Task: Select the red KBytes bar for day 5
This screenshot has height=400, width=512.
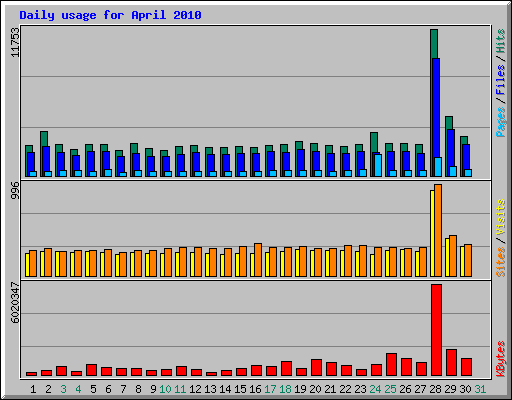Action: (x=91, y=370)
